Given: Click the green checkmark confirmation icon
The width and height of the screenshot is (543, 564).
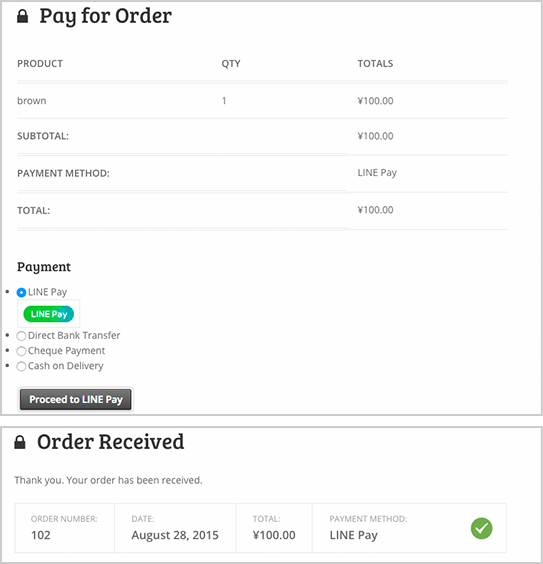Looking at the screenshot, I should click(482, 528).
